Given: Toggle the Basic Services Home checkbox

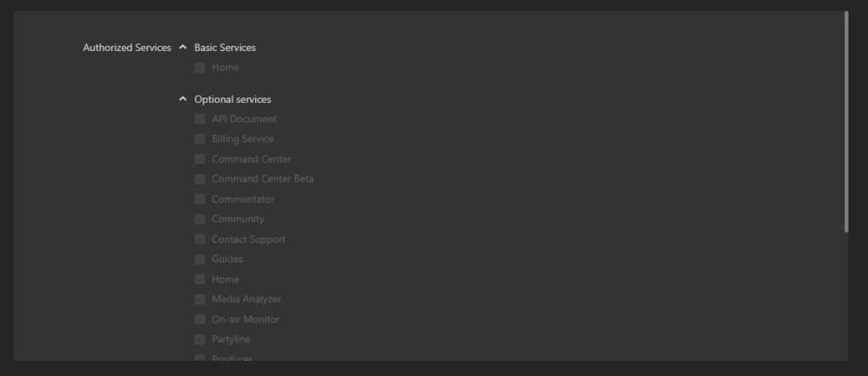Looking at the screenshot, I should pos(200,68).
